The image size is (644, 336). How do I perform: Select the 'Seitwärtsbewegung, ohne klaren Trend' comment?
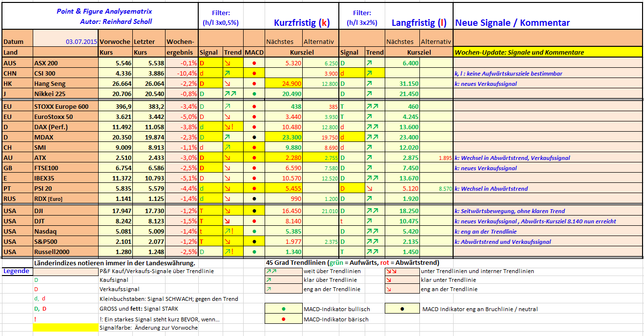pos(510,211)
